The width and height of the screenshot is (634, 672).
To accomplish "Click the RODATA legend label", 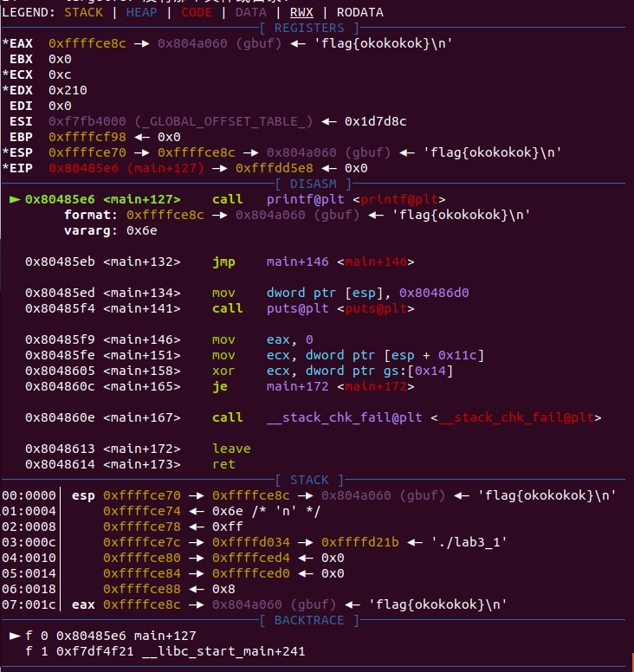I will pyautogui.click(x=360, y=12).
